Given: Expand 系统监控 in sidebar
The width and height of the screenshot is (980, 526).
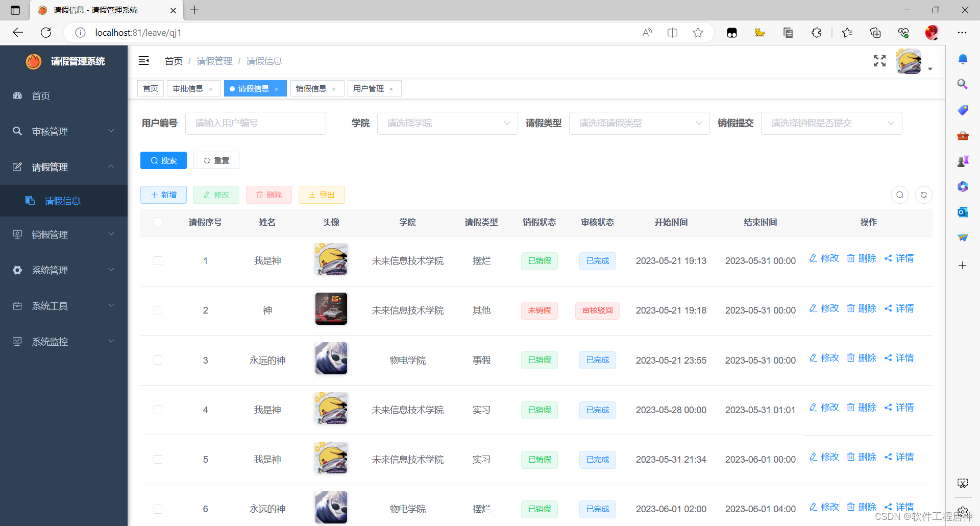Looking at the screenshot, I should [64, 342].
